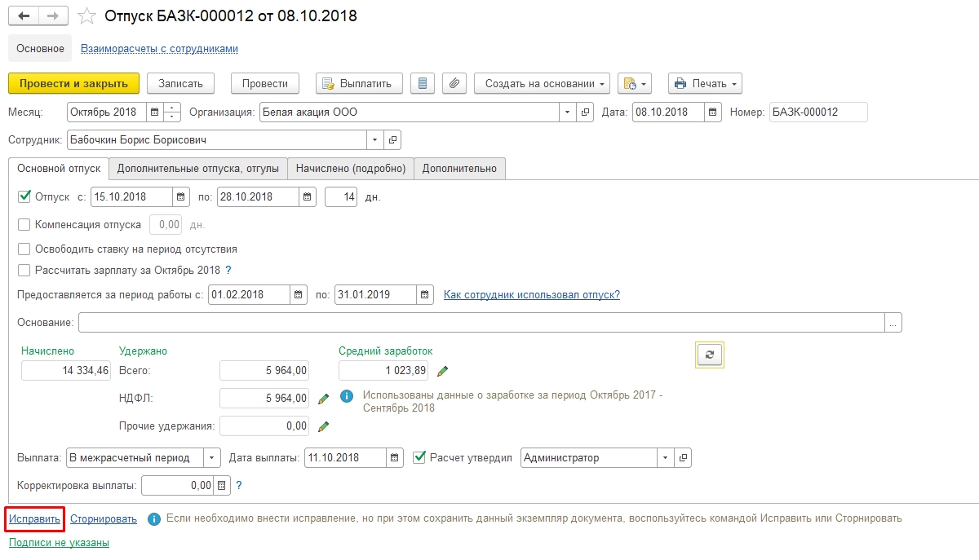Click the recalculate refresh button
This screenshot has width=979, height=560.
coord(709,355)
